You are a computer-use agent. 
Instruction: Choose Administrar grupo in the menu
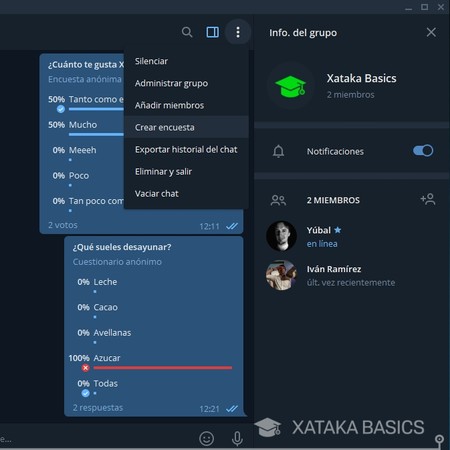pyautogui.click(x=186, y=83)
